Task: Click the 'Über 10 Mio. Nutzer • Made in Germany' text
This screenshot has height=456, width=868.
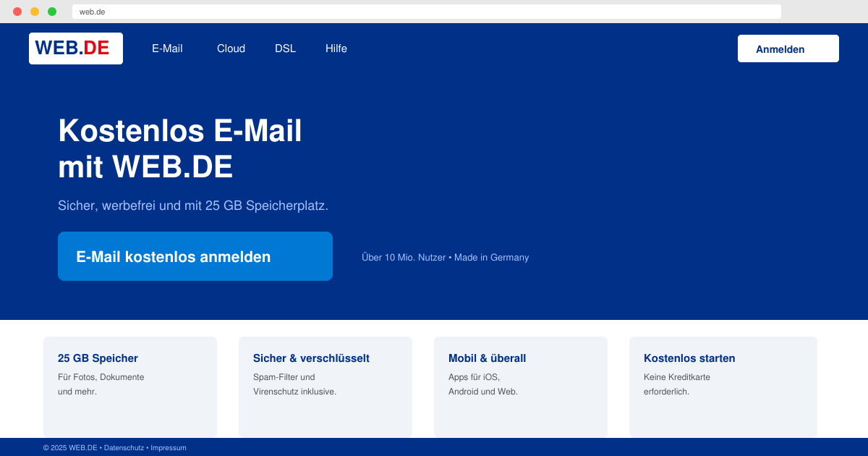Action: (x=445, y=257)
